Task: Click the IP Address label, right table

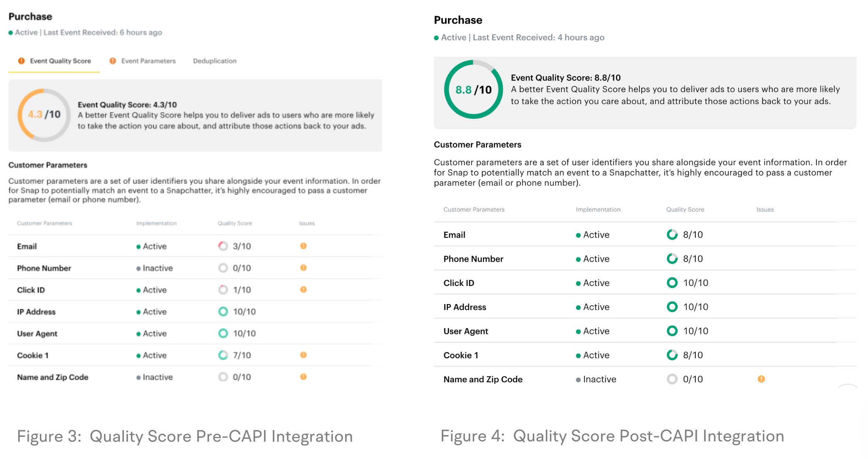Action: coord(465,307)
